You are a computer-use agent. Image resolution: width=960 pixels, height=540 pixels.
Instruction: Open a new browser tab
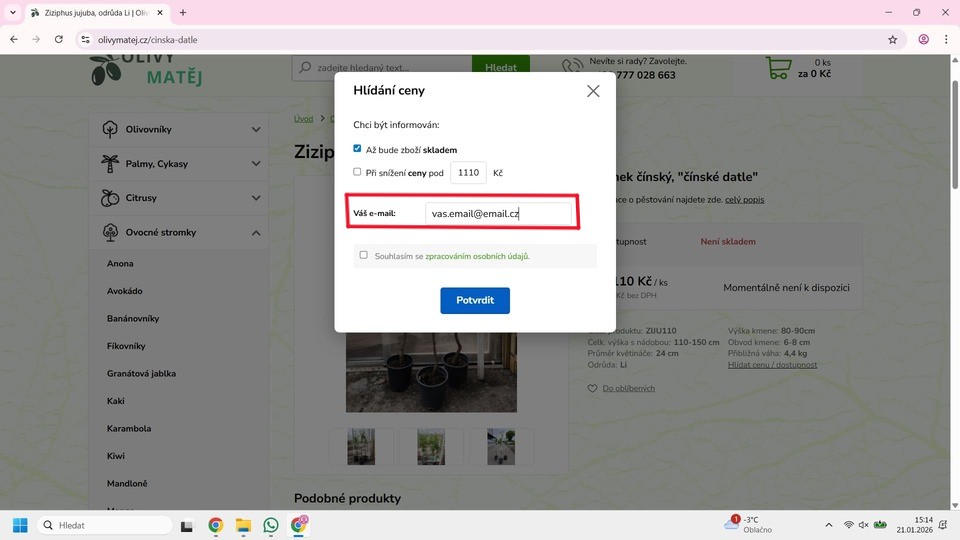183,13
